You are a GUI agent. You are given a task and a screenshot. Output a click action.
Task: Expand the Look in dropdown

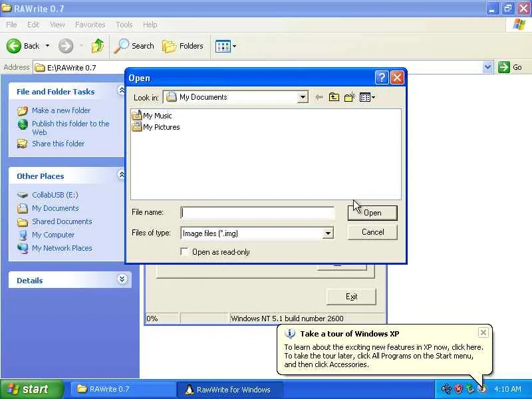tap(303, 97)
